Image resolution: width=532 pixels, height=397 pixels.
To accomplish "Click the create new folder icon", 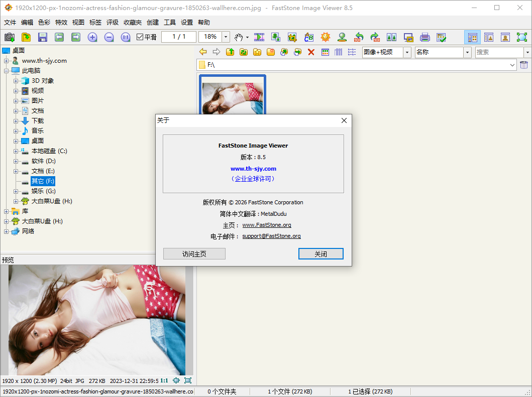I will [x=271, y=52].
